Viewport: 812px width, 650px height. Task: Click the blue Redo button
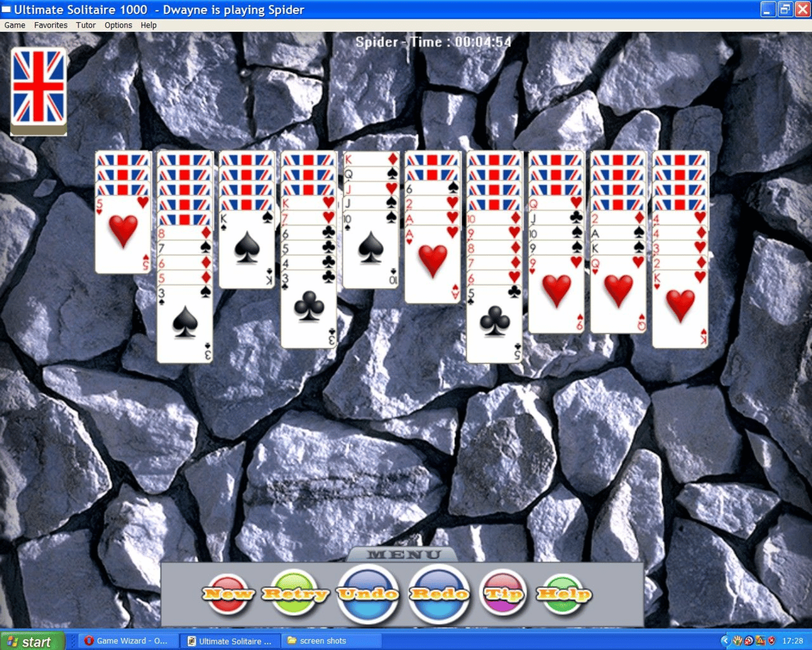click(439, 594)
